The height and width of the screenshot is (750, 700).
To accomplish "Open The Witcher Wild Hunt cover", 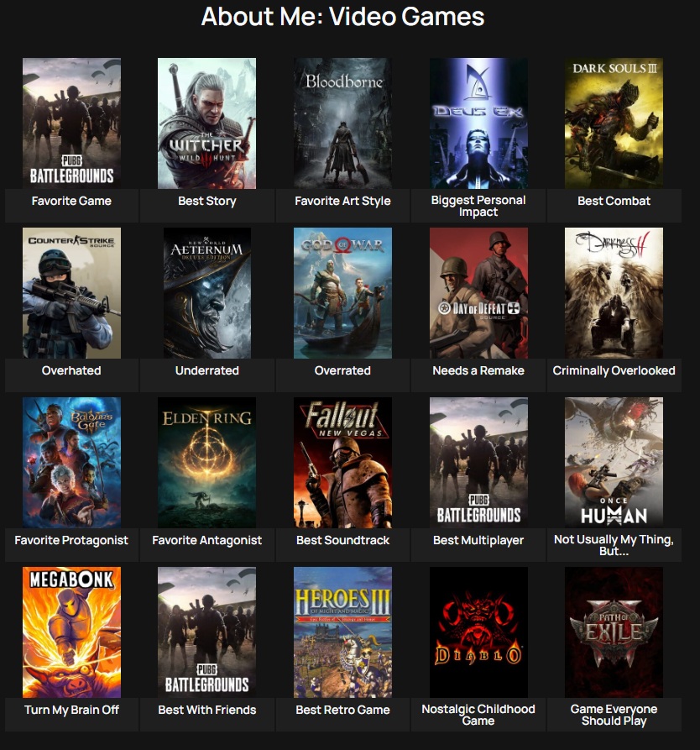I will pos(207,123).
